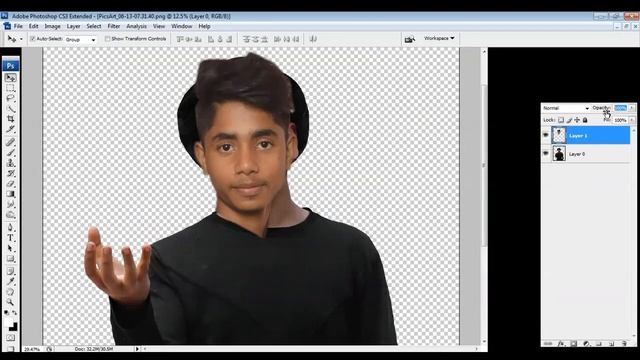Open the Edit menu
This screenshot has height=360, width=640.
click(33, 26)
